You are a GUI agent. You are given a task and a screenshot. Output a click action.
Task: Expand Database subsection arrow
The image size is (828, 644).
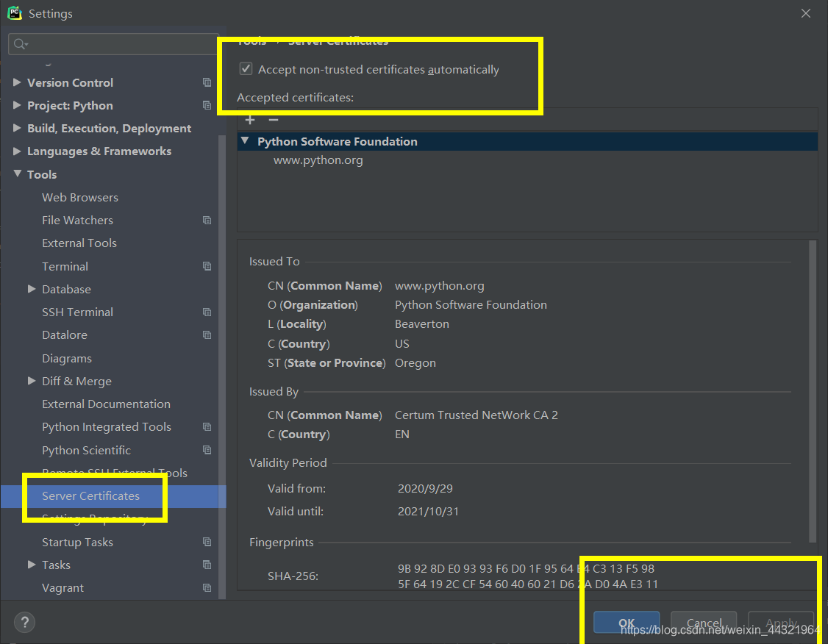(32, 289)
